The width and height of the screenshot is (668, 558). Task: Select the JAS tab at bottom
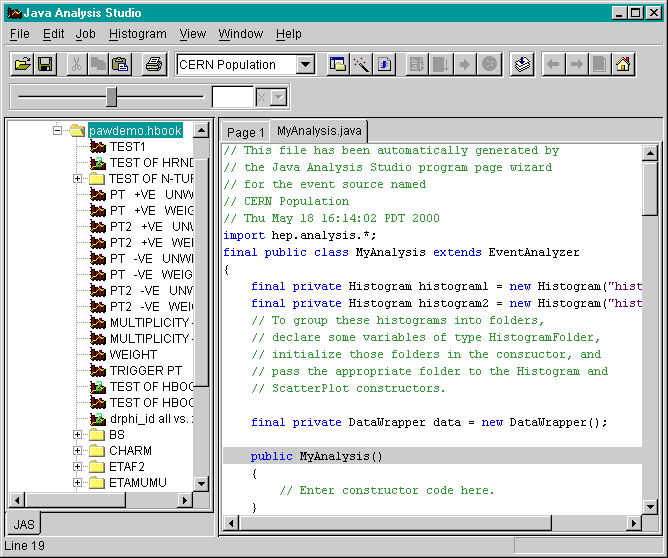click(x=24, y=524)
